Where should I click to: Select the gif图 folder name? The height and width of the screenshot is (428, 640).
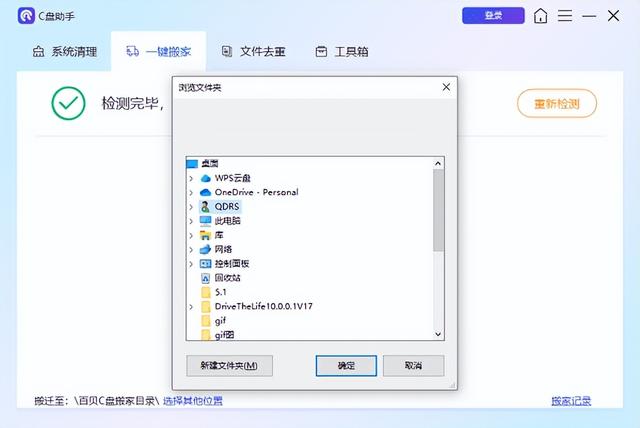[224, 335]
